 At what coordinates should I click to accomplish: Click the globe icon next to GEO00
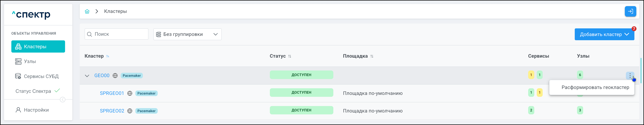[115, 76]
